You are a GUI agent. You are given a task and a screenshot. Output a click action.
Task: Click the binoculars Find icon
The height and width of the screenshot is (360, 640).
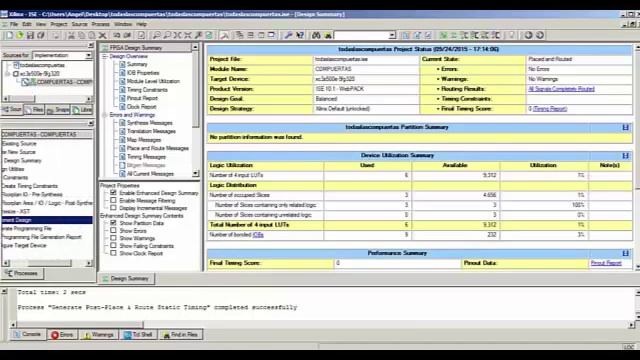[316, 36]
